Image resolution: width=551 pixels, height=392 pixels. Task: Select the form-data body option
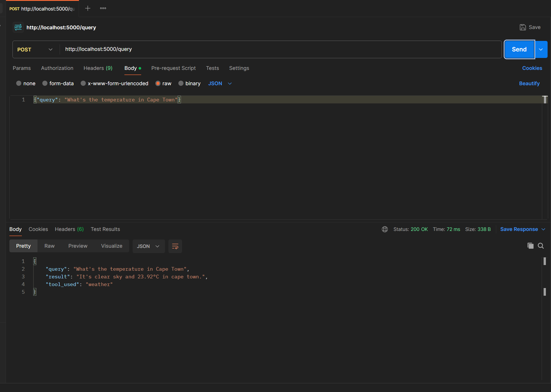click(x=45, y=84)
